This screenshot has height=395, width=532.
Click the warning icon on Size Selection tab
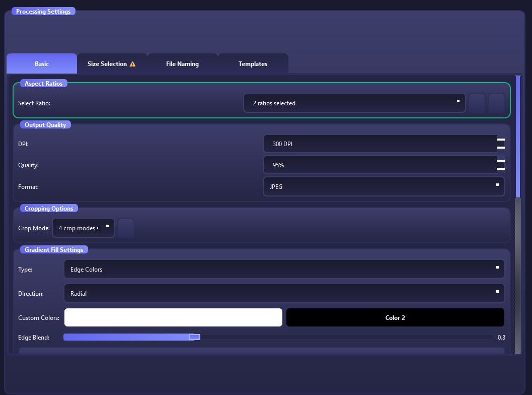tap(133, 64)
